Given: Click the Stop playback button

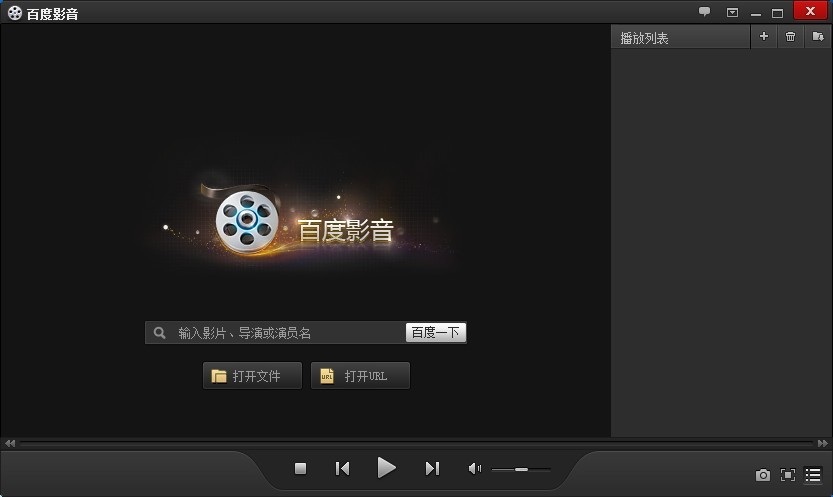Looking at the screenshot, I should [x=300, y=468].
